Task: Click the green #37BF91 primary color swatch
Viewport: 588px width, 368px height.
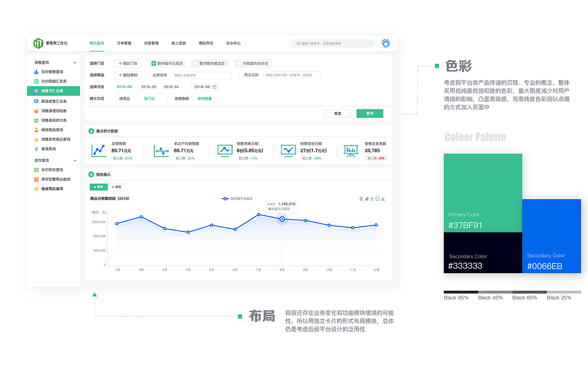Action: 483,193
